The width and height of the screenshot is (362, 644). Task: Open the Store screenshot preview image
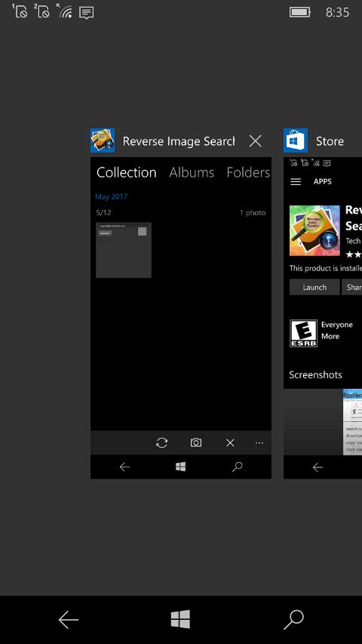coord(352,422)
